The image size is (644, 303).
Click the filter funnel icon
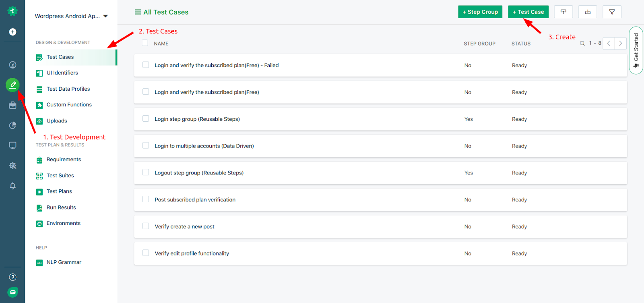(x=612, y=12)
